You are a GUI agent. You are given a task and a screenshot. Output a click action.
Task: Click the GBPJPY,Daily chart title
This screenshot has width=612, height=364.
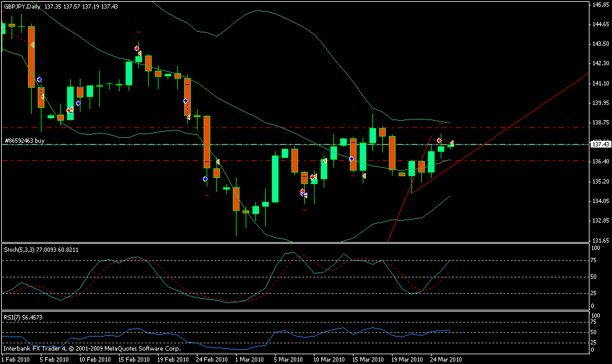click(26, 5)
